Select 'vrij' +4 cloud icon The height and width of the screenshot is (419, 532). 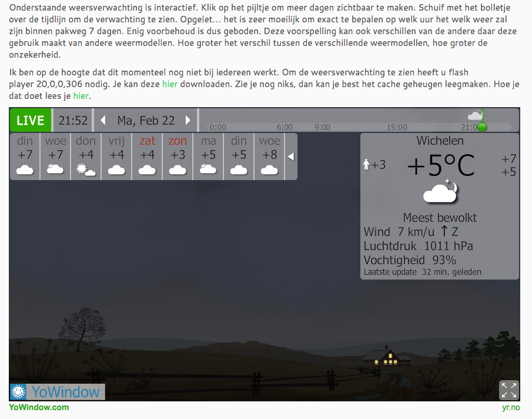click(x=117, y=170)
